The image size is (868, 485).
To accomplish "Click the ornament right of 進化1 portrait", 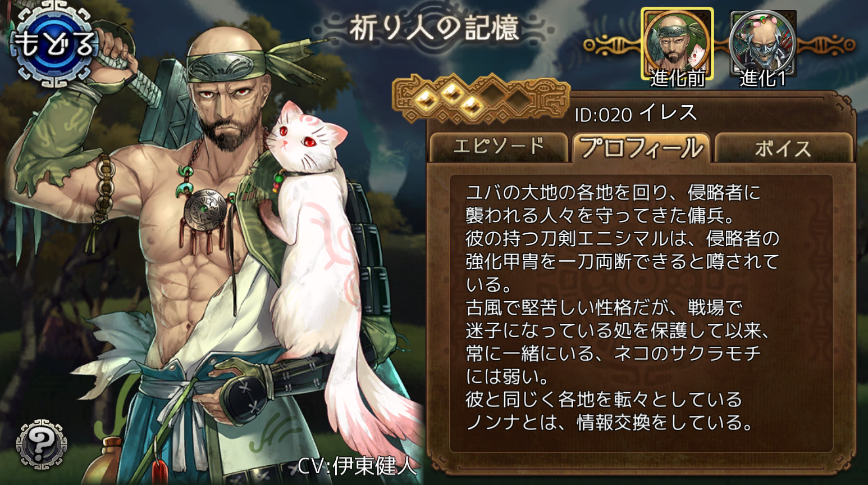I will tap(826, 45).
